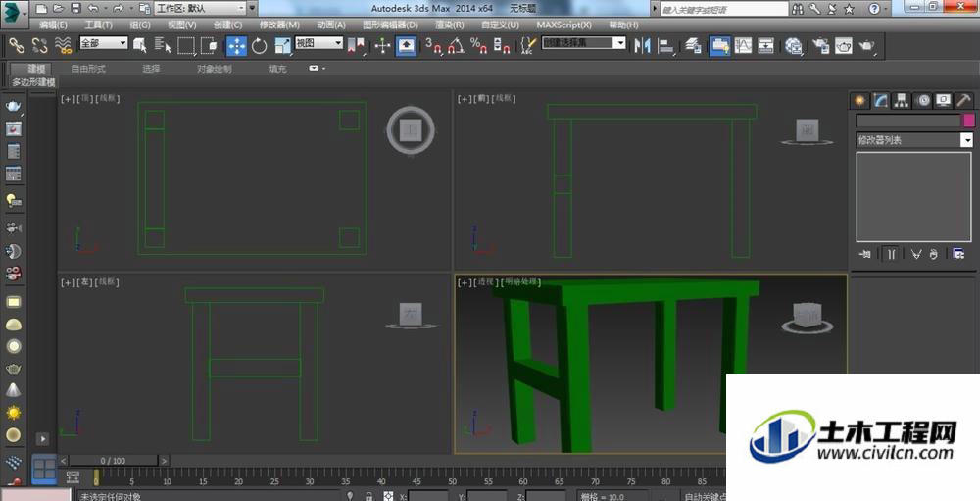This screenshot has height=501, width=980.
Task: Click the time slider 0 / 100
Action: point(113,461)
